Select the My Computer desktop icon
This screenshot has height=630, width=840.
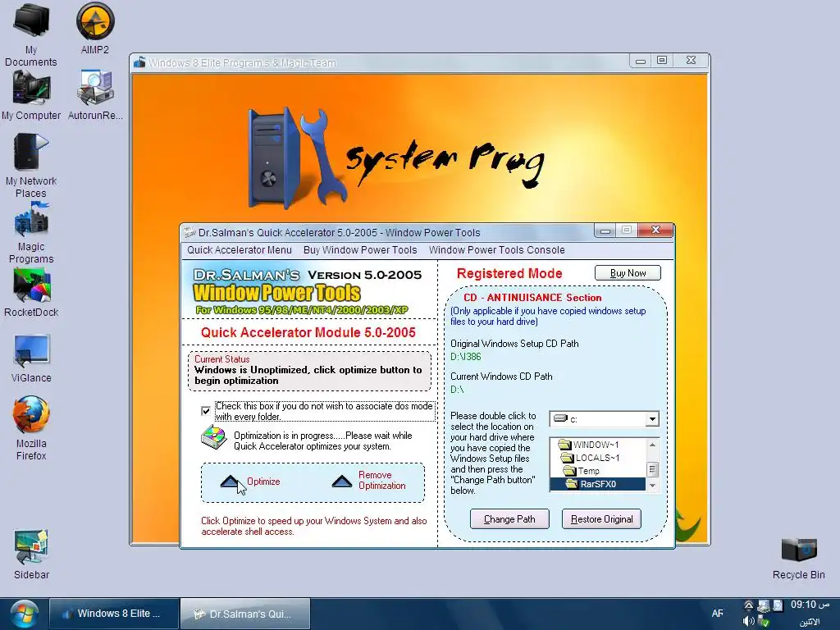(x=31, y=95)
